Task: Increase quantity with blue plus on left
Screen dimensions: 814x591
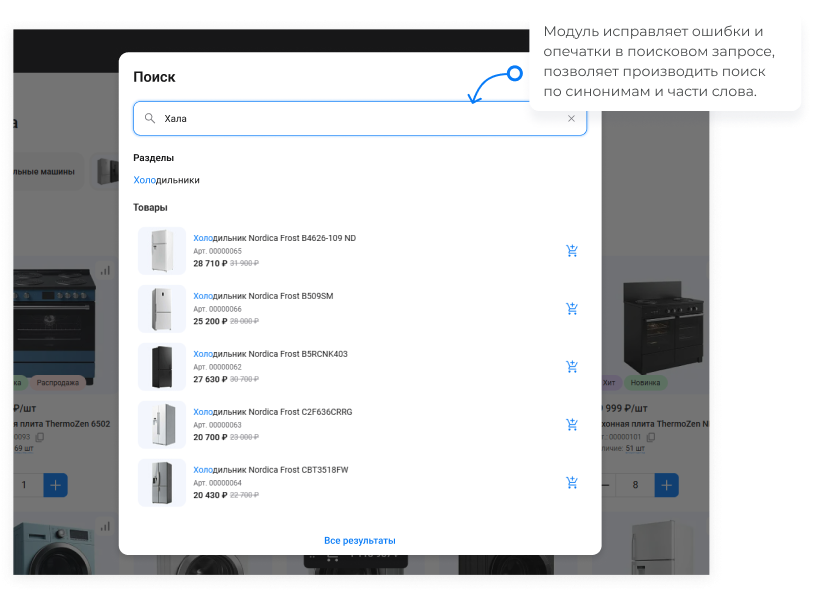Action: point(55,486)
